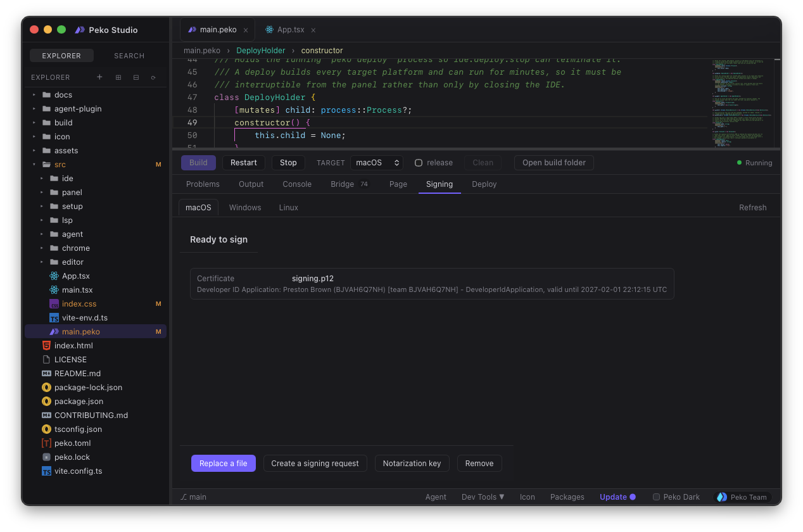Click Open build folder button
The width and height of the screenshot is (803, 532).
tap(554, 163)
